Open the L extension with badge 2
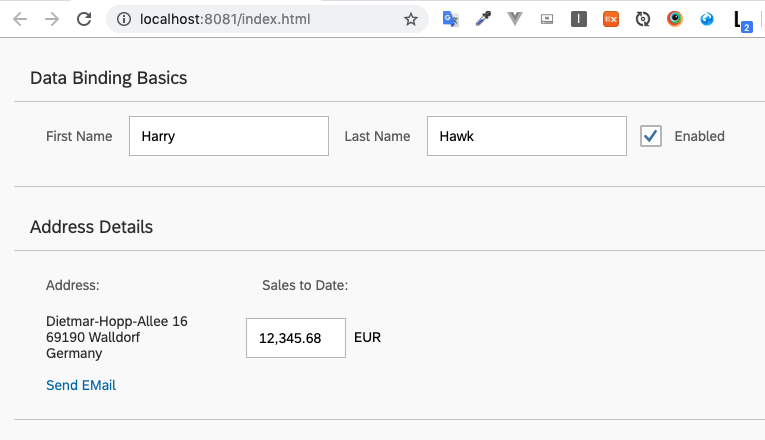This screenshot has height=440, width=765. [x=742, y=20]
